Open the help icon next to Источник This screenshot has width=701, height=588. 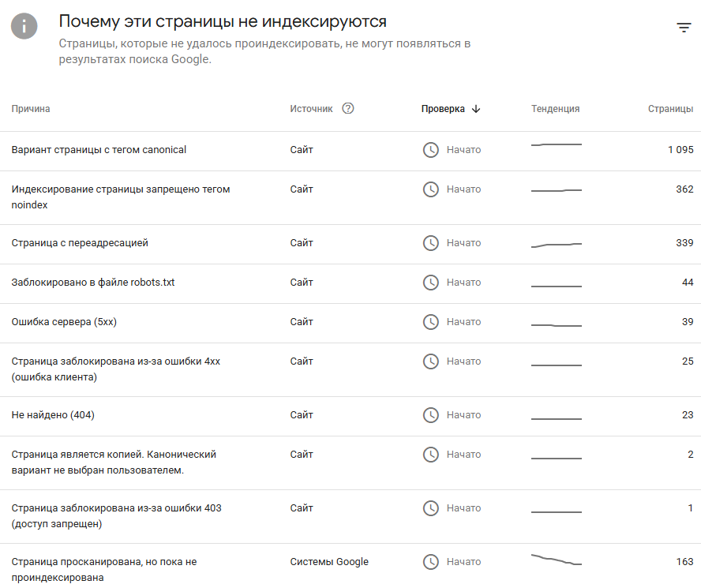pyautogui.click(x=348, y=108)
